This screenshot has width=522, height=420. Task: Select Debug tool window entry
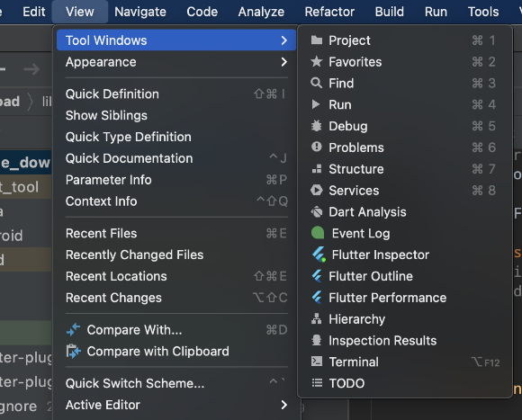coord(404,126)
